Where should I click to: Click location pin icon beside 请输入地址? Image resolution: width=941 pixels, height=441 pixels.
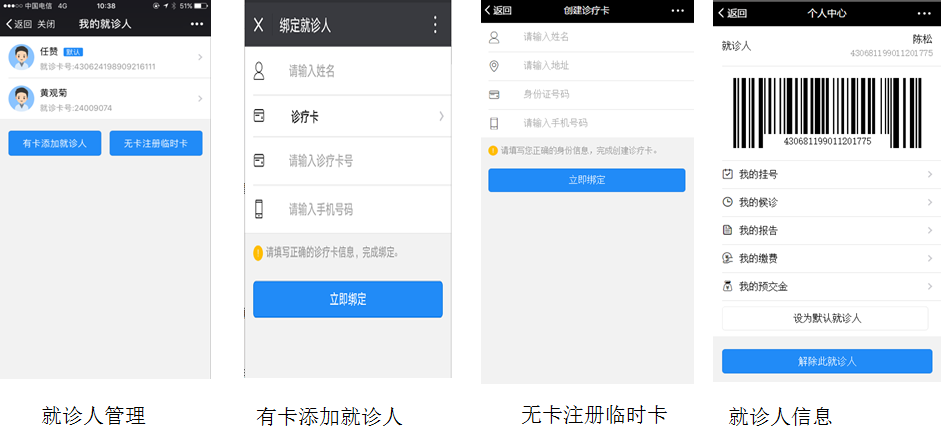click(494, 65)
